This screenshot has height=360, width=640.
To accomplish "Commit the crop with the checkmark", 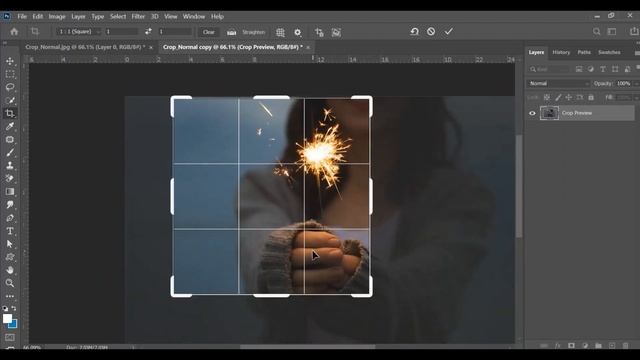I will coord(449,31).
